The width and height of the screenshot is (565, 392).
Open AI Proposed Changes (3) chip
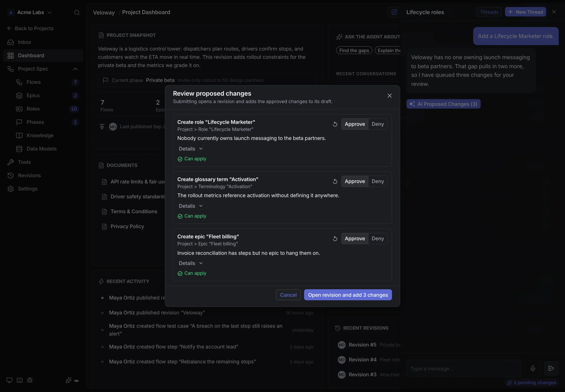tap(443, 104)
